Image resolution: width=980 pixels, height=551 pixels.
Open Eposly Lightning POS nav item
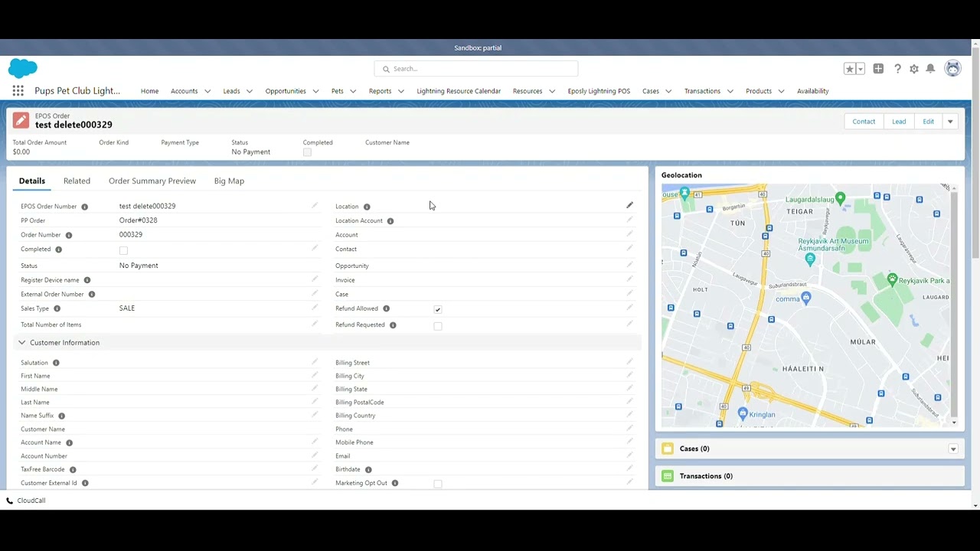(x=599, y=91)
